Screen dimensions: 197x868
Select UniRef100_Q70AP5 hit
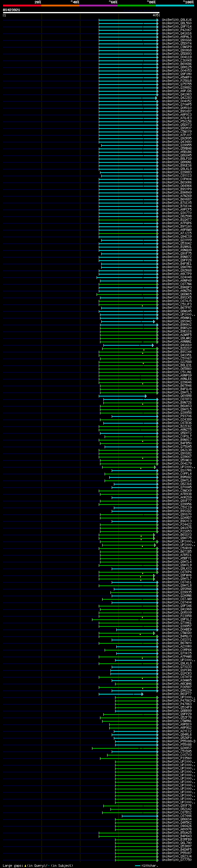pos(177,104)
